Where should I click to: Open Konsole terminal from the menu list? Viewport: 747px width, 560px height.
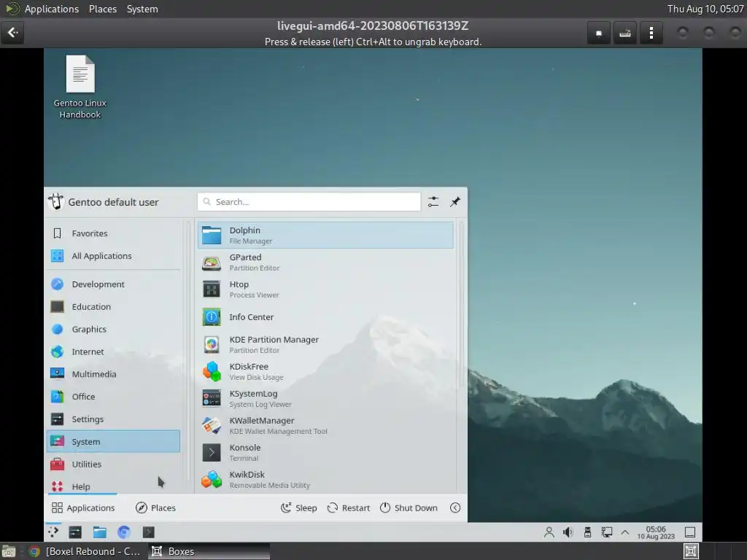[x=325, y=452]
